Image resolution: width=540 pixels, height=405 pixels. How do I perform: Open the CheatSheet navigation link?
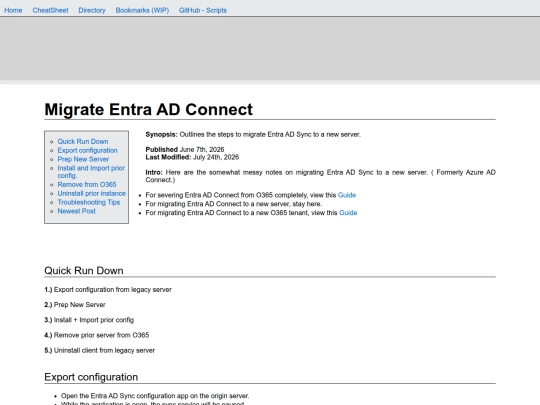(50, 10)
